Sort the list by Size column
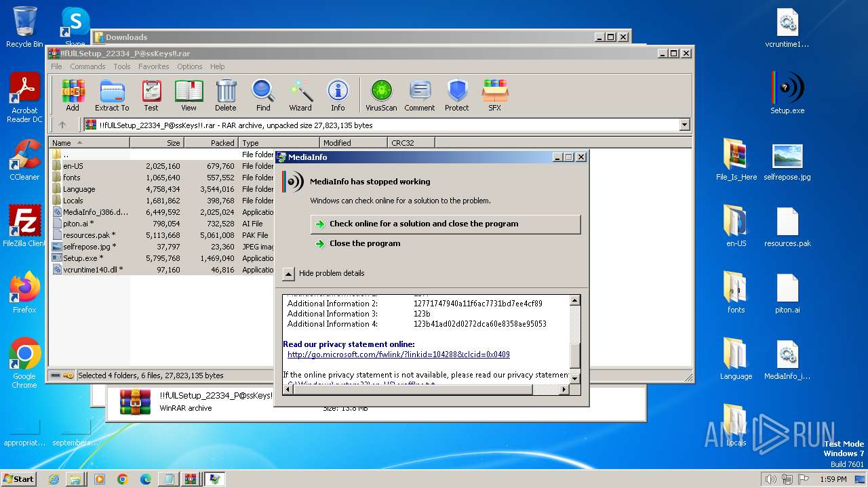868x488 pixels. (157, 143)
